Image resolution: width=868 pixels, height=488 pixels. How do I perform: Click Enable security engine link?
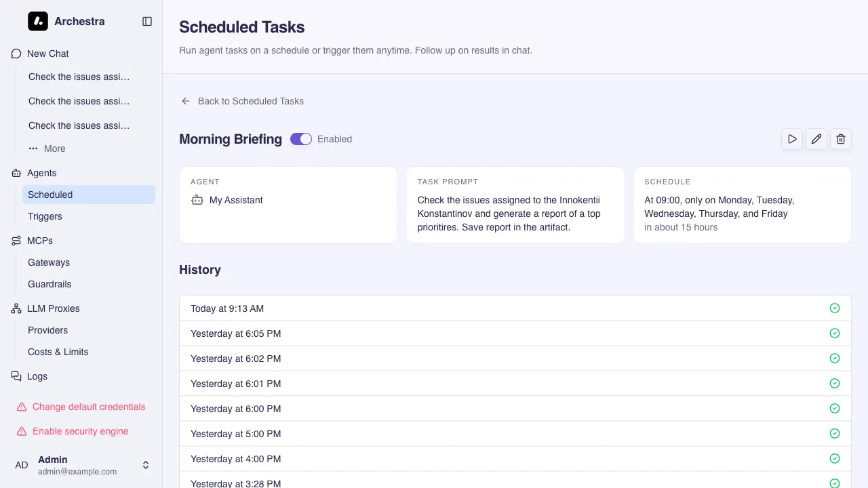pos(80,431)
